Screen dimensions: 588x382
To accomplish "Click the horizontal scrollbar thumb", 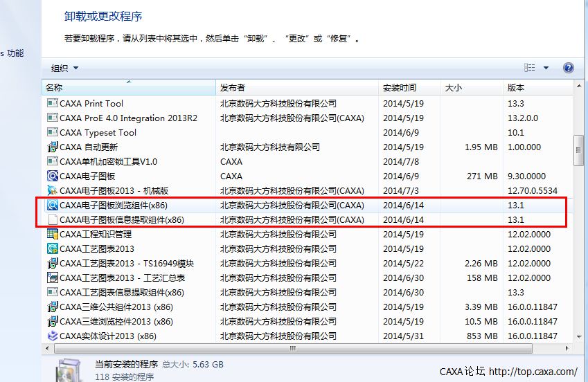I will coord(293,348).
